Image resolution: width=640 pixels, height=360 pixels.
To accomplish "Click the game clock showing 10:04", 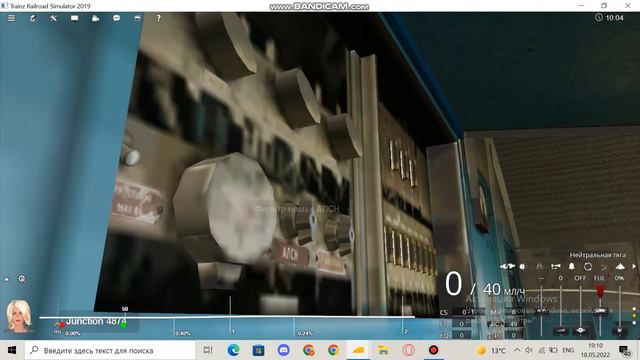I will 609,18.
